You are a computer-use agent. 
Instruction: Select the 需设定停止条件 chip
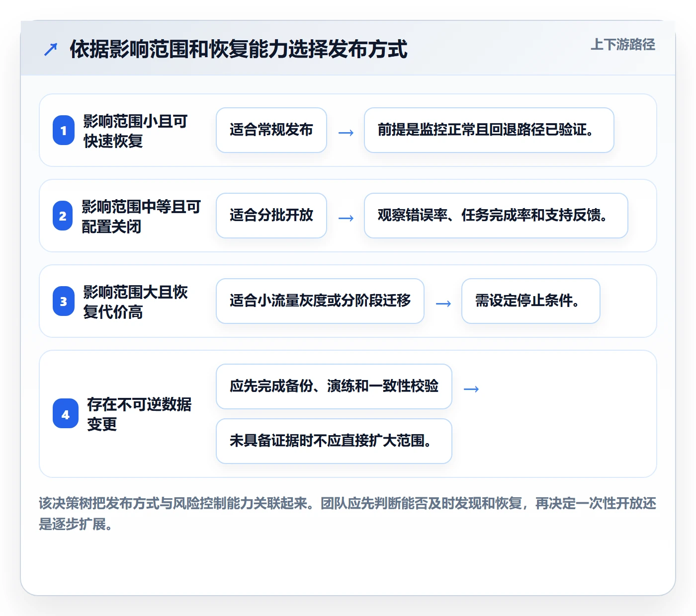[531, 301]
